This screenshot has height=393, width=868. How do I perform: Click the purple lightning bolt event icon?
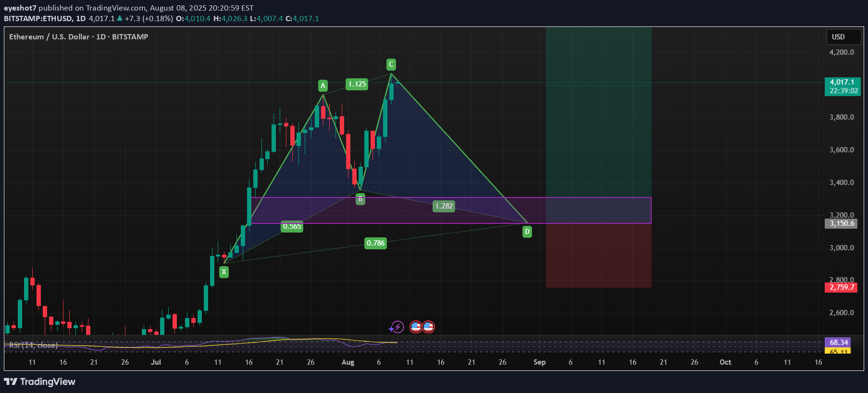coord(397,327)
